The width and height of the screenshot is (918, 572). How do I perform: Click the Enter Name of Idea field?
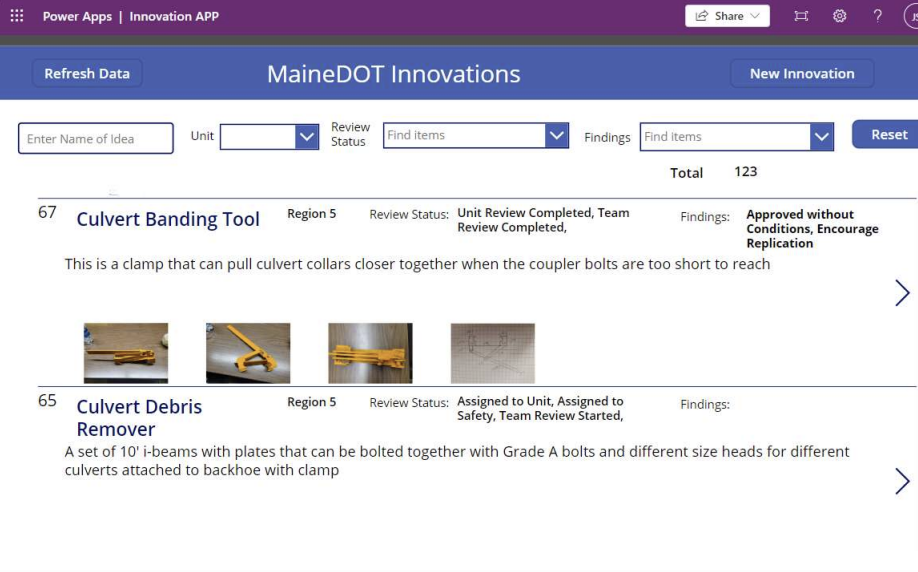pyautogui.click(x=96, y=139)
